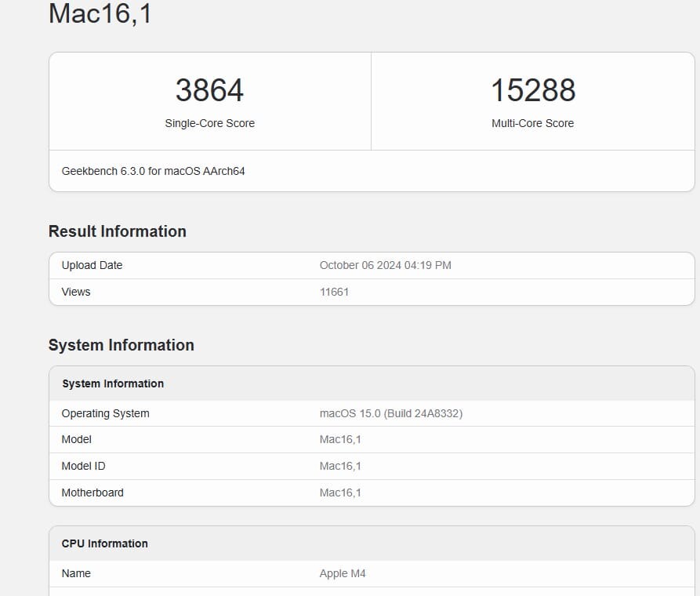Click the Multi-Core Score label

point(532,123)
